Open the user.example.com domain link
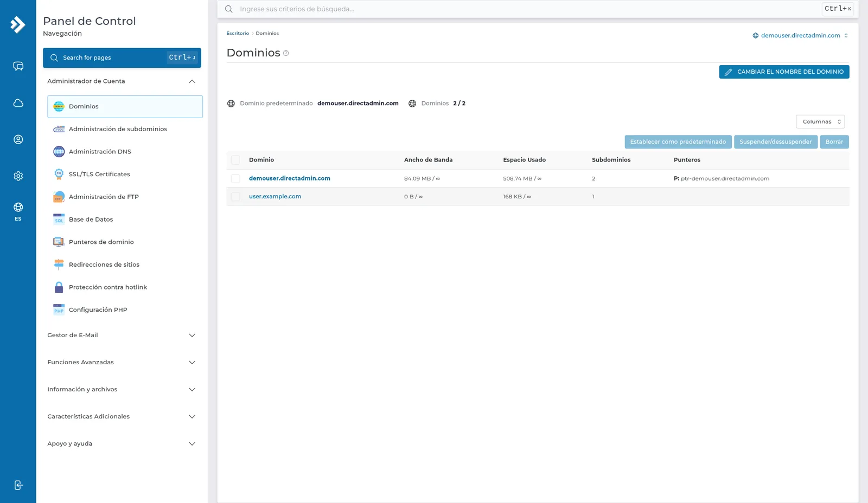 pyautogui.click(x=275, y=197)
